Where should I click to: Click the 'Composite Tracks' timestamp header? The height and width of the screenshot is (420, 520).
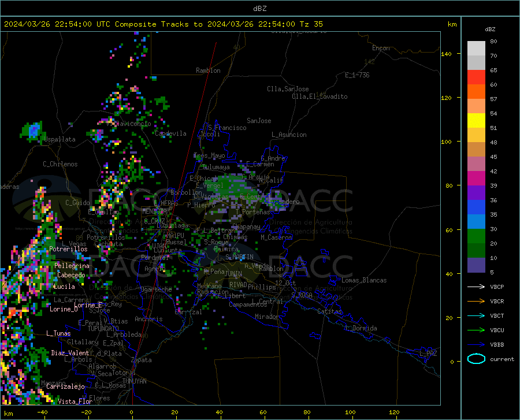click(164, 24)
